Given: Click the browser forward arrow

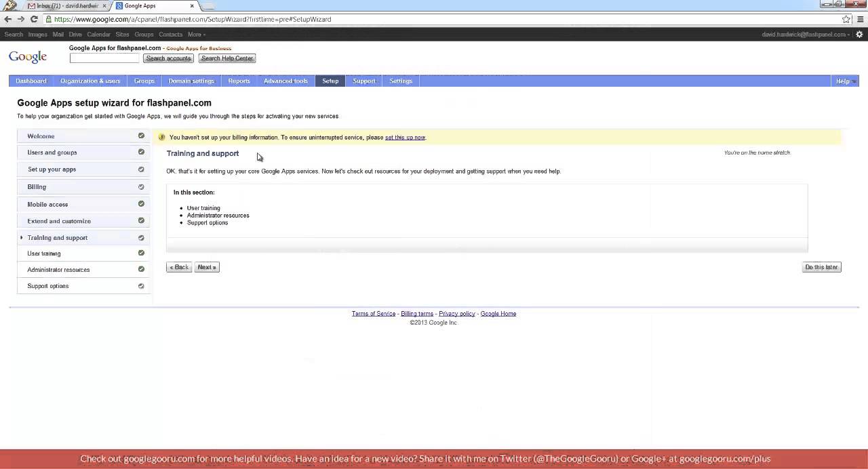Looking at the screenshot, I should tap(20, 19).
